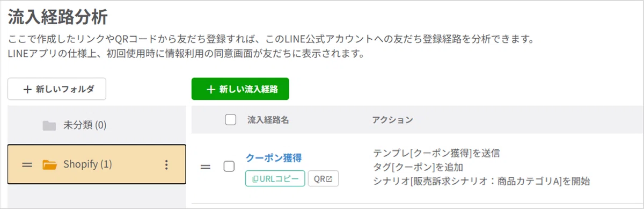This screenshot has height=209, width=644.
Task: Copy the URL with the URLコピー button
Action: pos(276,178)
